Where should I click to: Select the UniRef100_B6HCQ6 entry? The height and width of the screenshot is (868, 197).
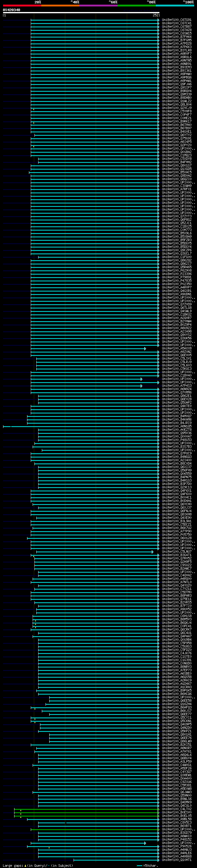point(176,694)
